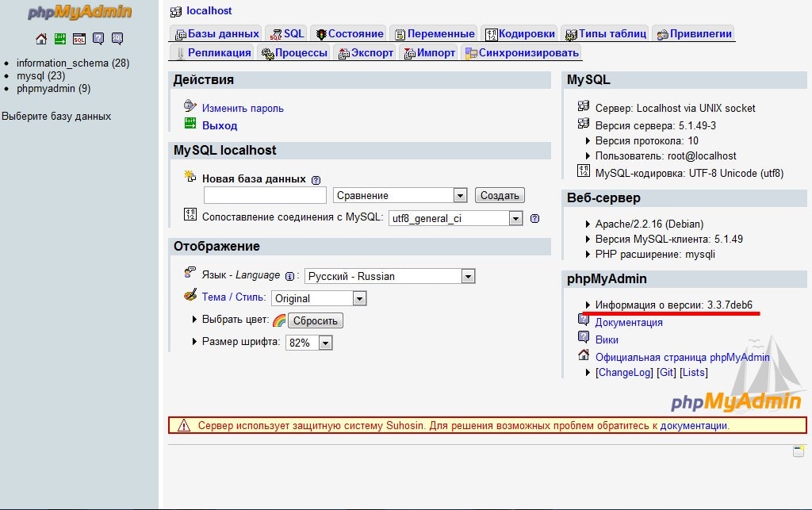The height and width of the screenshot is (510, 812).
Task: Open help icon next to Новая база данных
Action: 316,180
